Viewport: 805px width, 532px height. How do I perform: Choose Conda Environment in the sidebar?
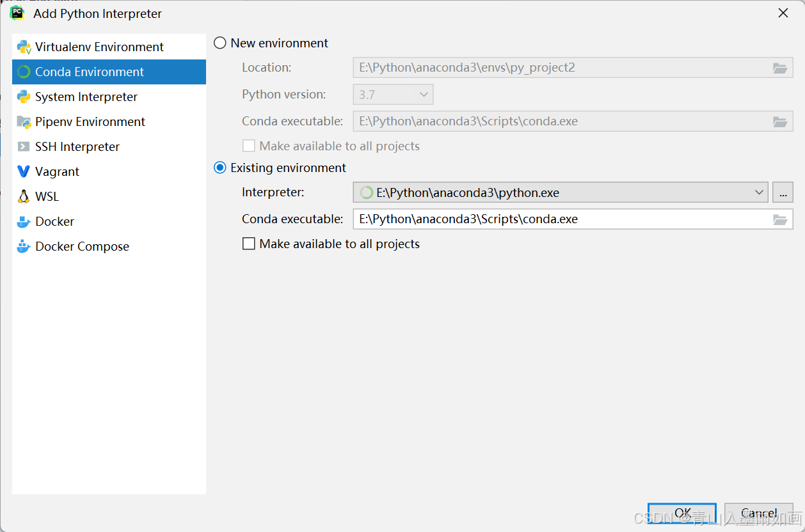pos(109,72)
